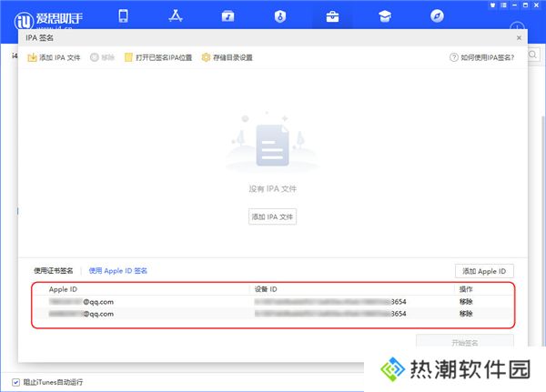The width and height of the screenshot is (546, 392).
Task: Select the first @qq.com Apple ID row
Action: pyautogui.click(x=273, y=302)
